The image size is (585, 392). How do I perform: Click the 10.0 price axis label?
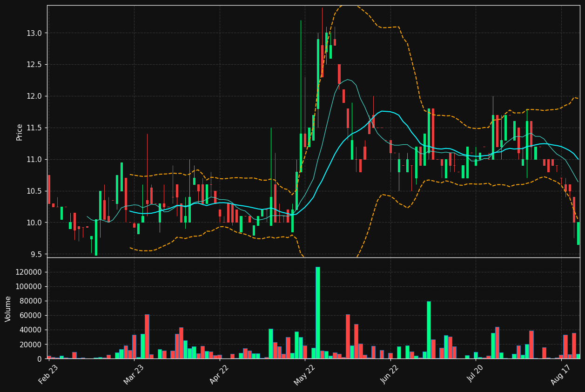tap(34, 223)
